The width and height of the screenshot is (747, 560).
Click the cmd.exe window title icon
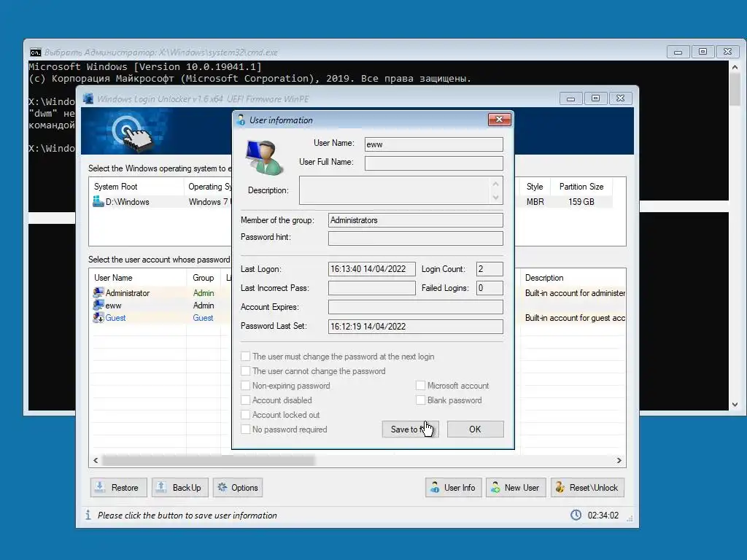coord(36,52)
